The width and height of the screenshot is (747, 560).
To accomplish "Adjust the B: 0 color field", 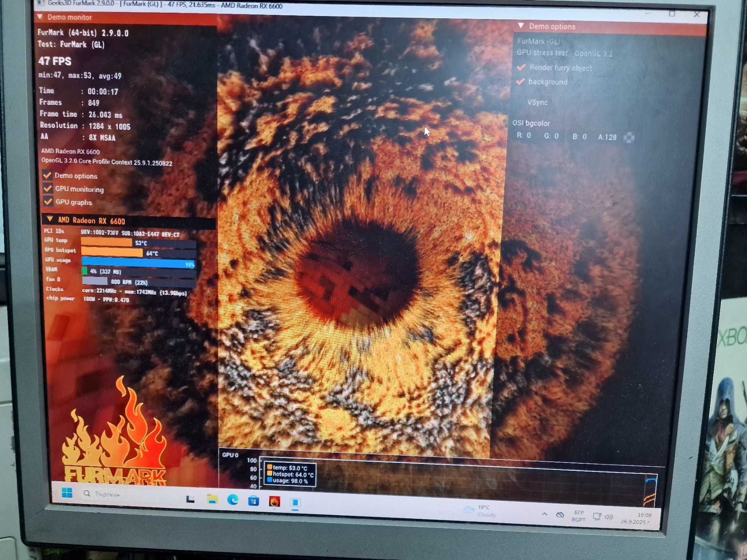I will [579, 136].
